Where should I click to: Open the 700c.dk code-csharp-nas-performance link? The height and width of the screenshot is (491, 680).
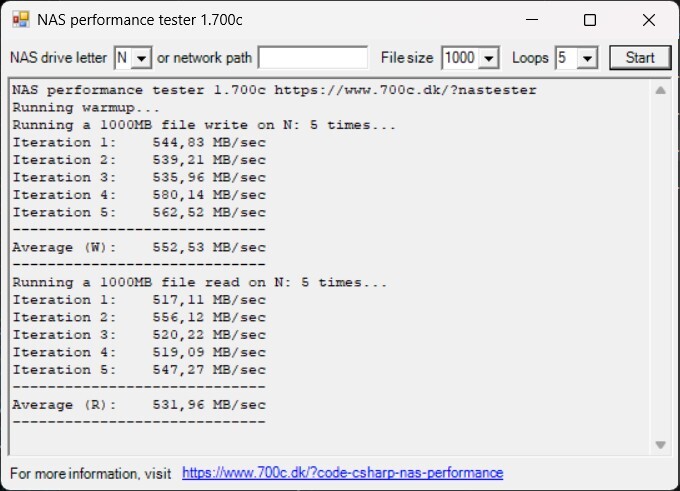point(342,472)
